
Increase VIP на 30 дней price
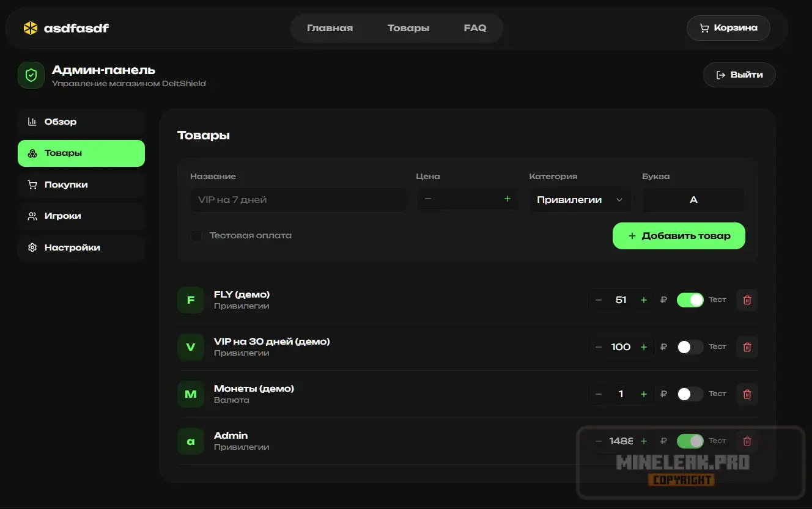(x=643, y=347)
